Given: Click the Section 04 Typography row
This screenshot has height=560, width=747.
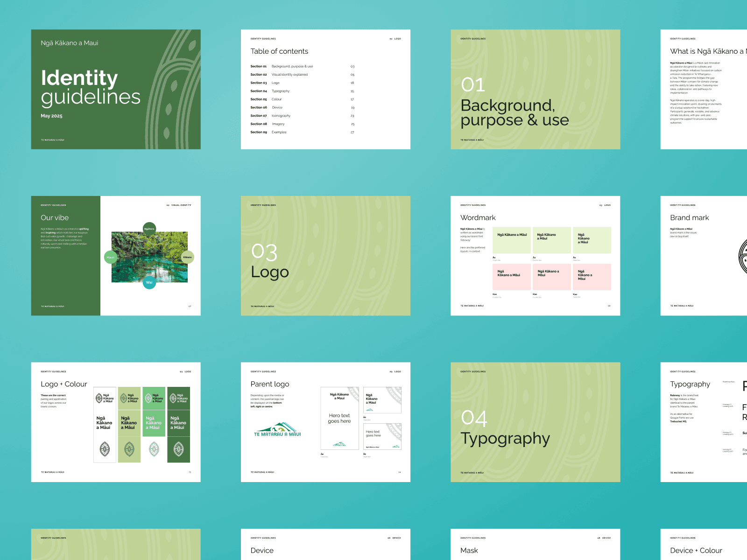Looking at the screenshot, I should [303, 91].
